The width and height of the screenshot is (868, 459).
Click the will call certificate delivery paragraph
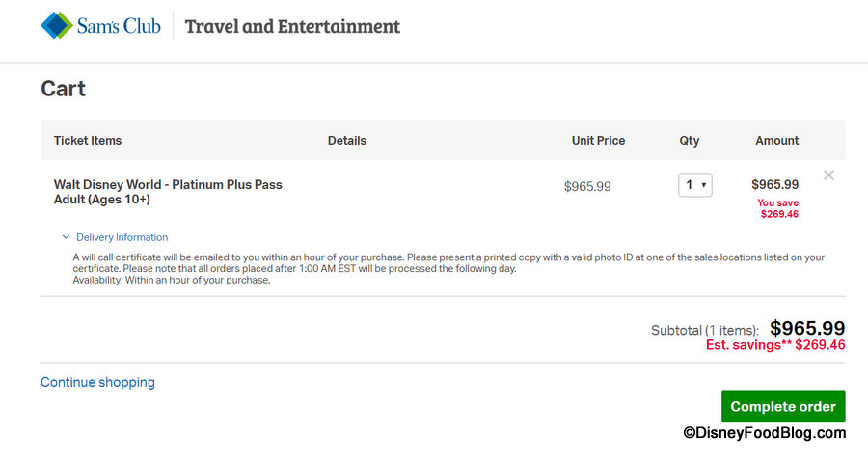pos(448,269)
